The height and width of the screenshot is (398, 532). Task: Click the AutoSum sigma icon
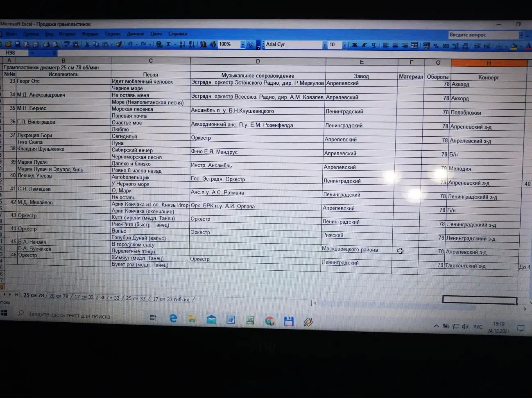[168, 44]
